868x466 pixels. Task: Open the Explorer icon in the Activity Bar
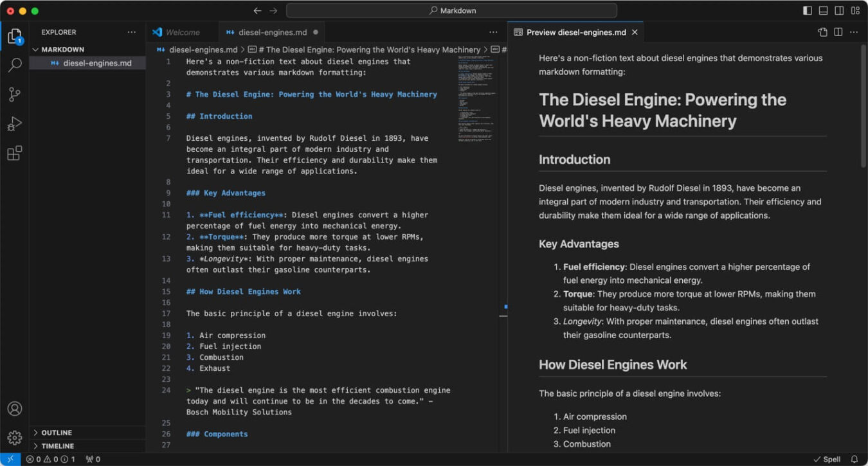pyautogui.click(x=14, y=36)
